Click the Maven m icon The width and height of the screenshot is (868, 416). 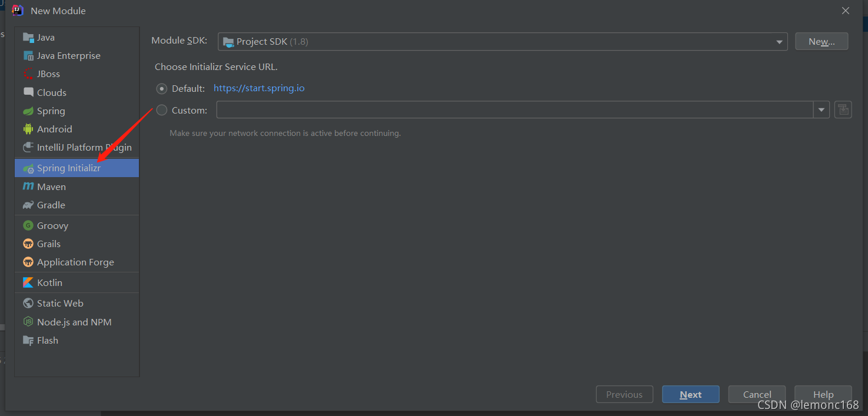coord(28,187)
